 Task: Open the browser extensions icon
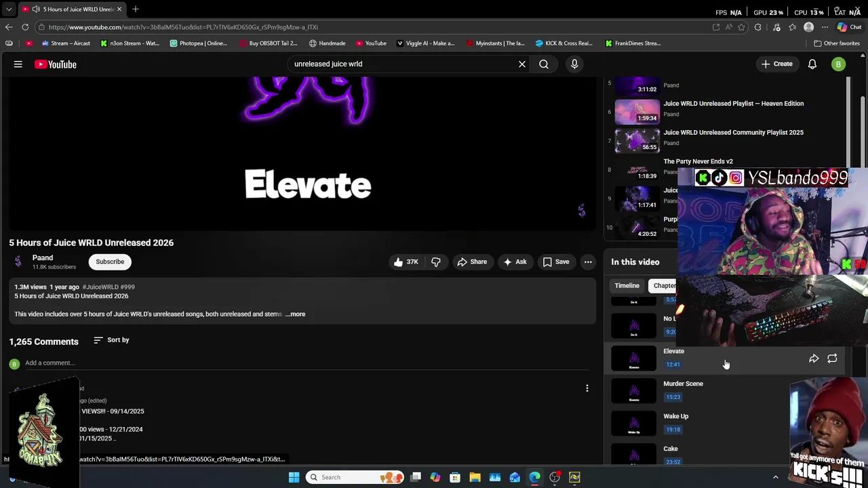[x=758, y=27]
